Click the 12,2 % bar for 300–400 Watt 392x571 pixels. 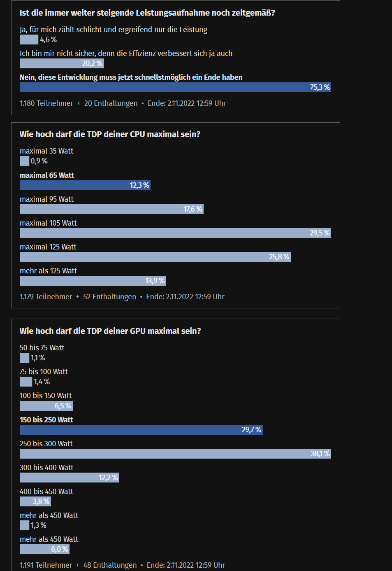tap(70, 478)
